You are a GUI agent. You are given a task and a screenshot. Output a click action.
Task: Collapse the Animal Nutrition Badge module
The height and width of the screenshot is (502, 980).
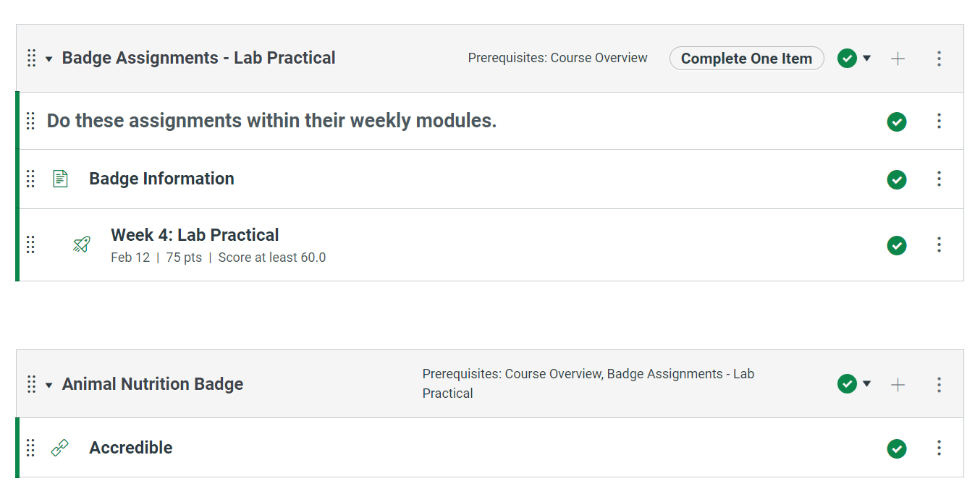point(49,386)
